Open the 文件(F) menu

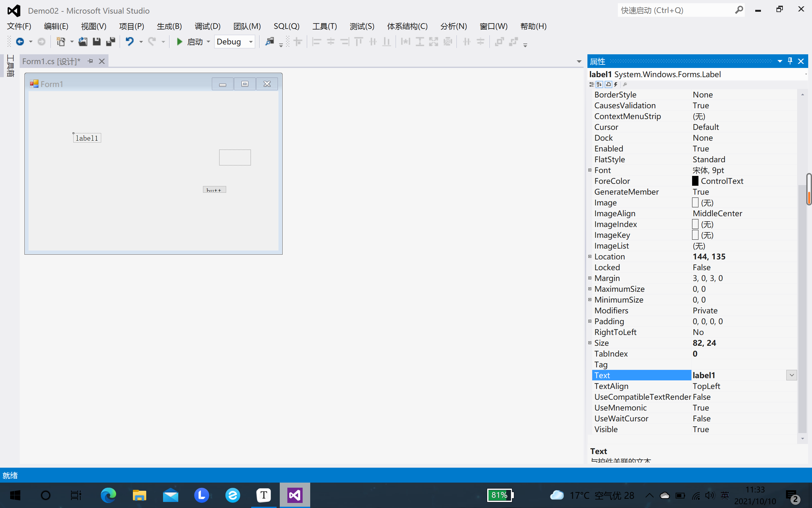19,26
